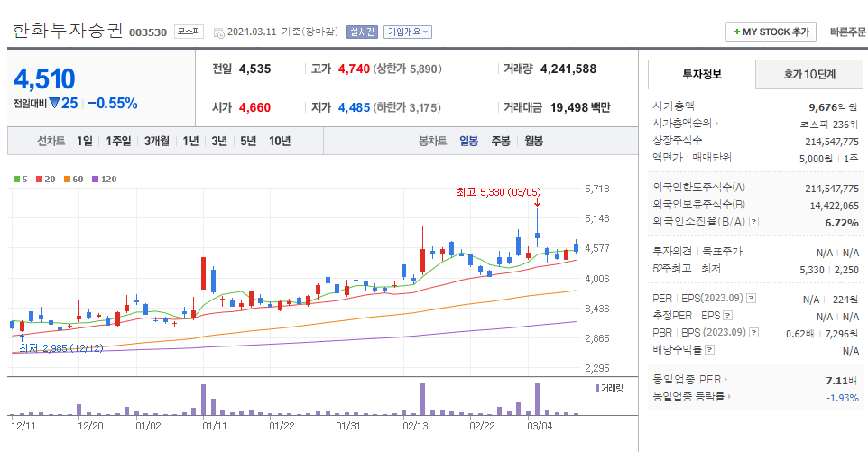Click the 시가 value 4,660
Screen dimensions: 868x452
coord(254,107)
